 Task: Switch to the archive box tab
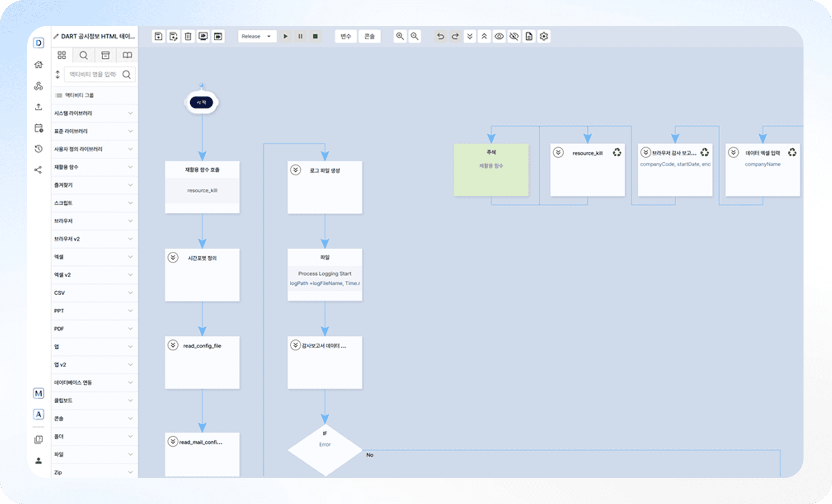click(106, 55)
